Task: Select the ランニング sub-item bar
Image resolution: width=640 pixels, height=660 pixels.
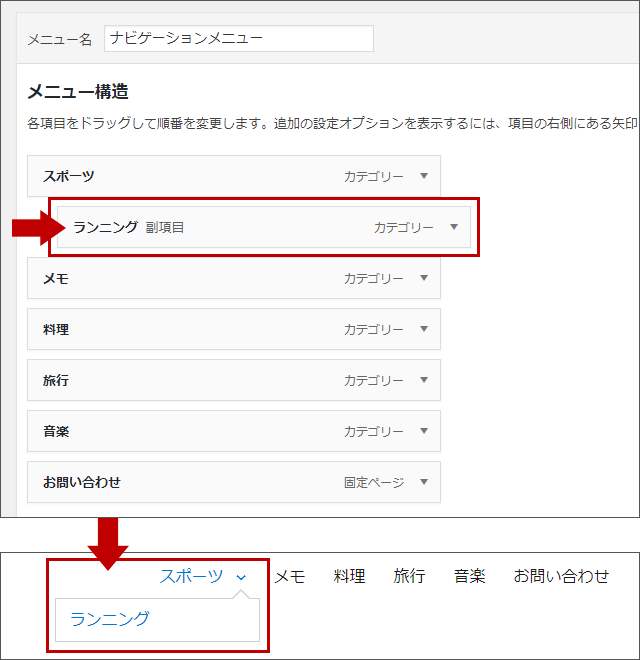Action: [260, 227]
